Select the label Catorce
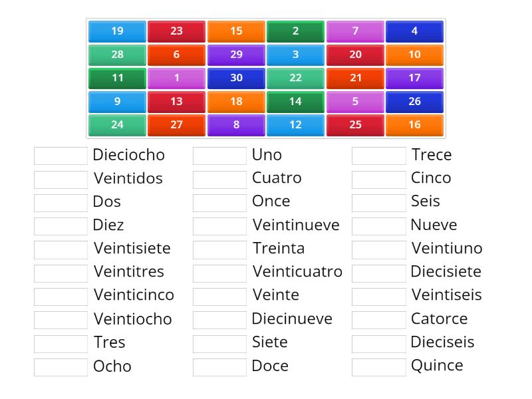This screenshot has width=532, height=399. coord(439,319)
